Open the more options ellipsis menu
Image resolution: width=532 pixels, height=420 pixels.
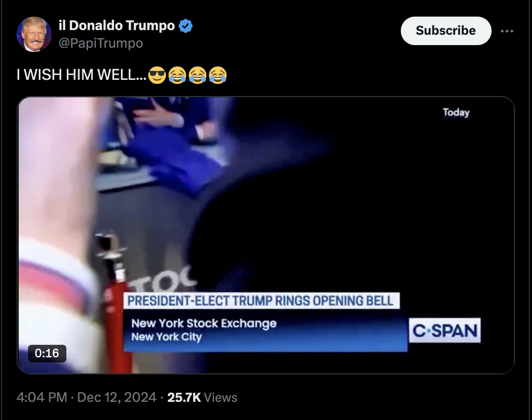tap(507, 31)
